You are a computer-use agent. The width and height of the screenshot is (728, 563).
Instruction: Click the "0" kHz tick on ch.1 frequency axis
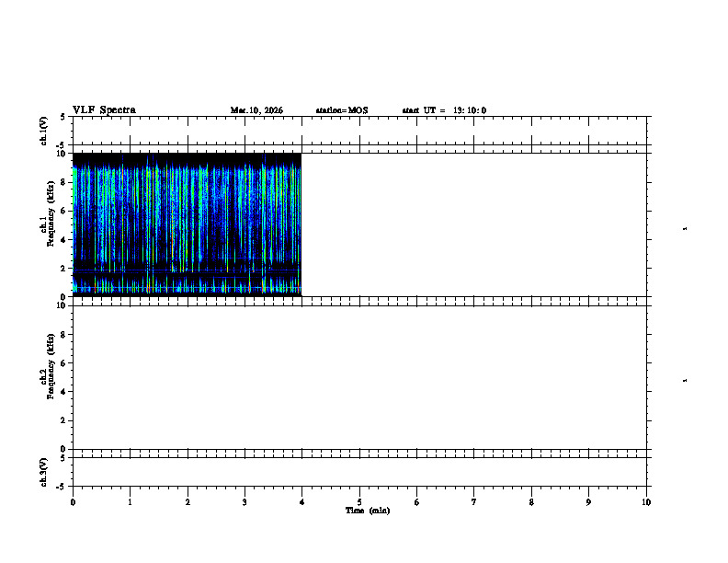(x=63, y=297)
